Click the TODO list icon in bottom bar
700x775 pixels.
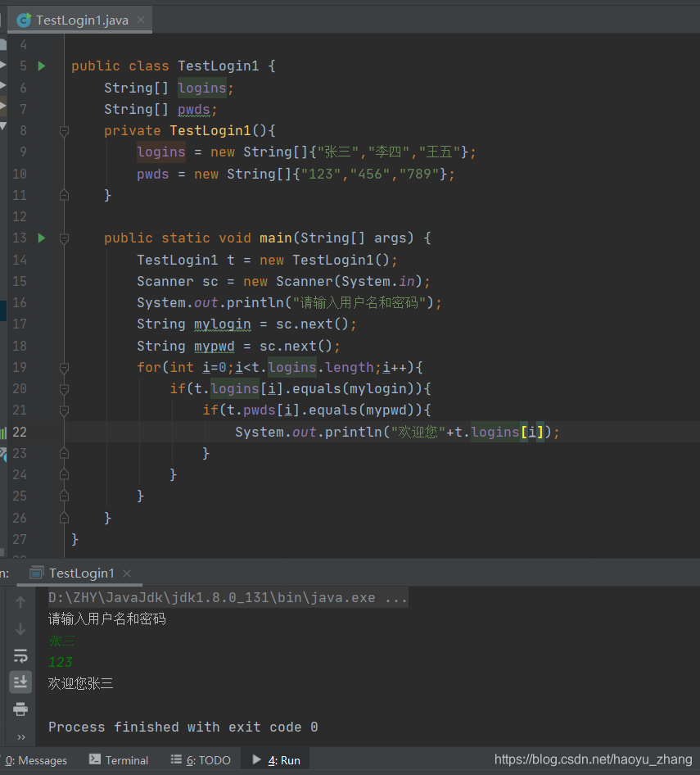(x=176, y=759)
